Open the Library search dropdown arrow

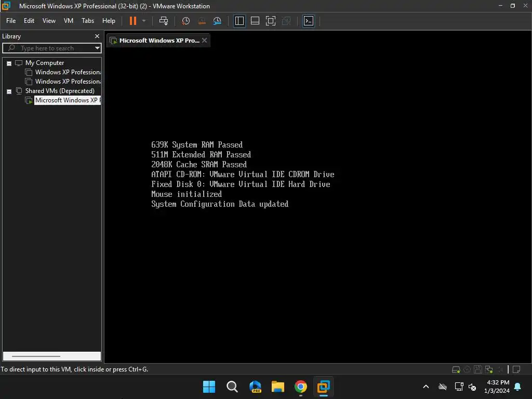(97, 48)
